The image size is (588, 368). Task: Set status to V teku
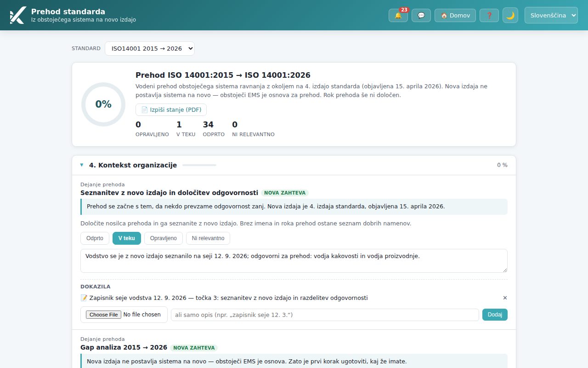click(127, 238)
